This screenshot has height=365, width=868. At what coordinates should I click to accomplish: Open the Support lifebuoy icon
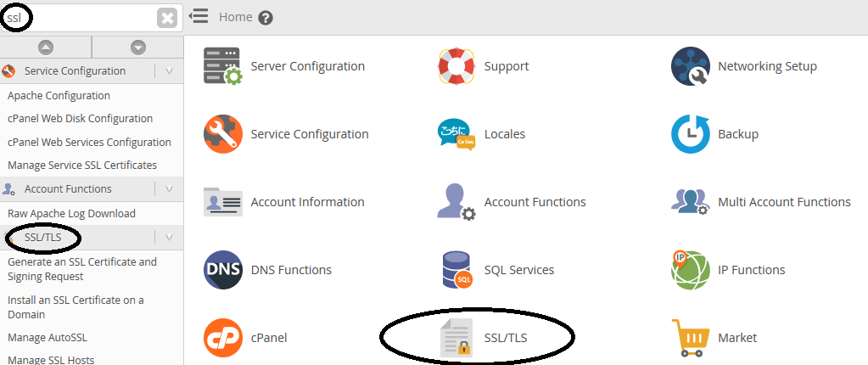(x=456, y=66)
